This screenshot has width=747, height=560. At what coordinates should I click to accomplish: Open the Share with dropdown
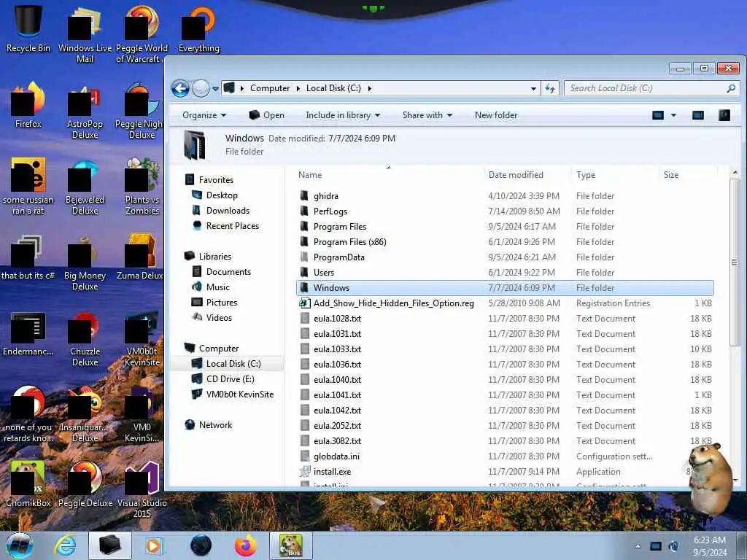[427, 115]
